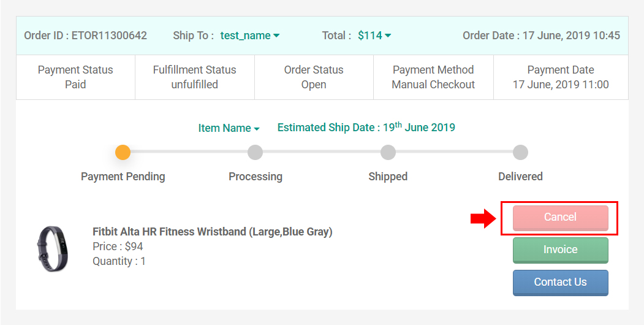Click the Fitbit wristband product thumbnail

(53, 247)
